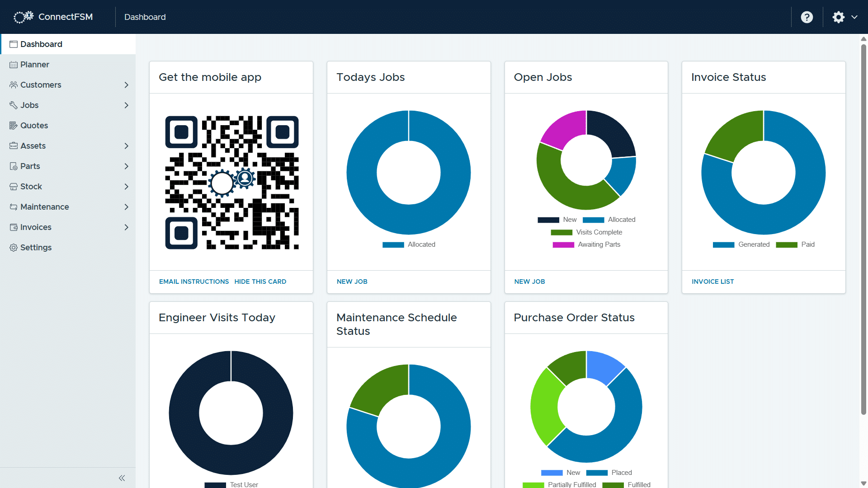Click the Invoices sidebar icon

point(14,227)
